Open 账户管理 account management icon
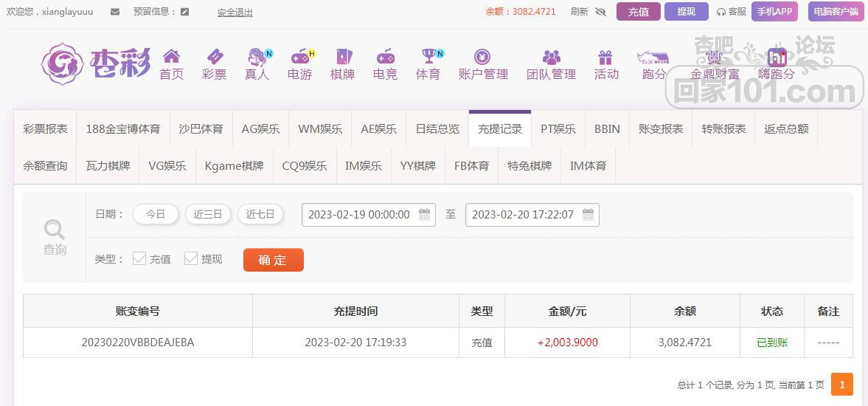 click(483, 56)
